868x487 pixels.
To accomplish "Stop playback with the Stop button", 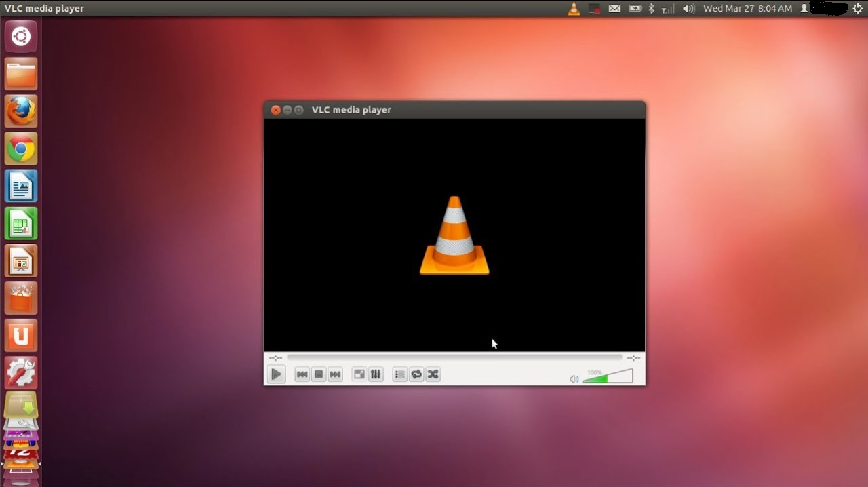I will (x=319, y=374).
